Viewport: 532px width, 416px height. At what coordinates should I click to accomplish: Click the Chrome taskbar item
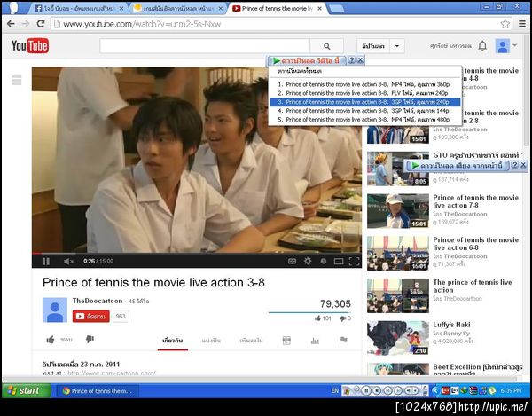(97, 391)
